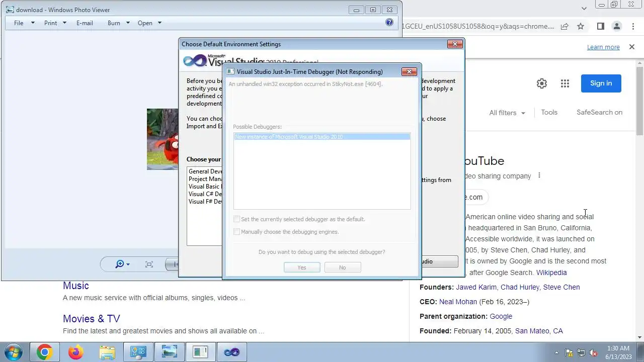The height and width of the screenshot is (362, 644).
Task: Click the muted volume icon in tray
Action: pyautogui.click(x=593, y=352)
